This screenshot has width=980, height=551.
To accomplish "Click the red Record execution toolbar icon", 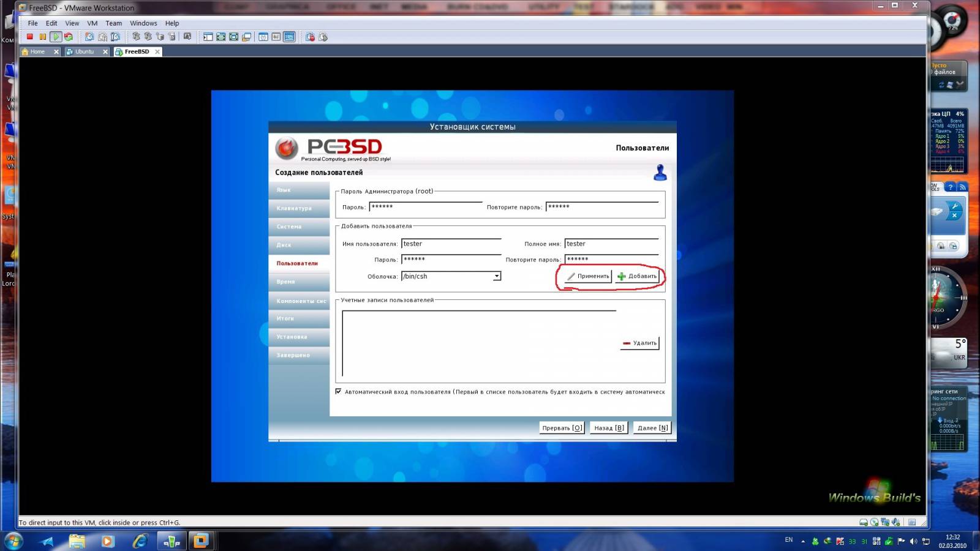I will tap(311, 37).
